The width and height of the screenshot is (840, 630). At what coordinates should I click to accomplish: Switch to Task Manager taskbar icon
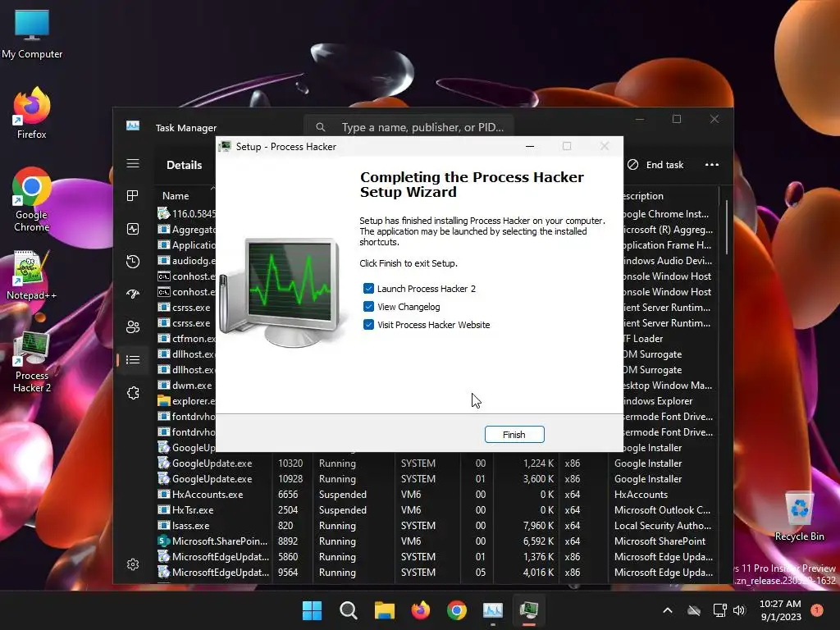(493, 610)
